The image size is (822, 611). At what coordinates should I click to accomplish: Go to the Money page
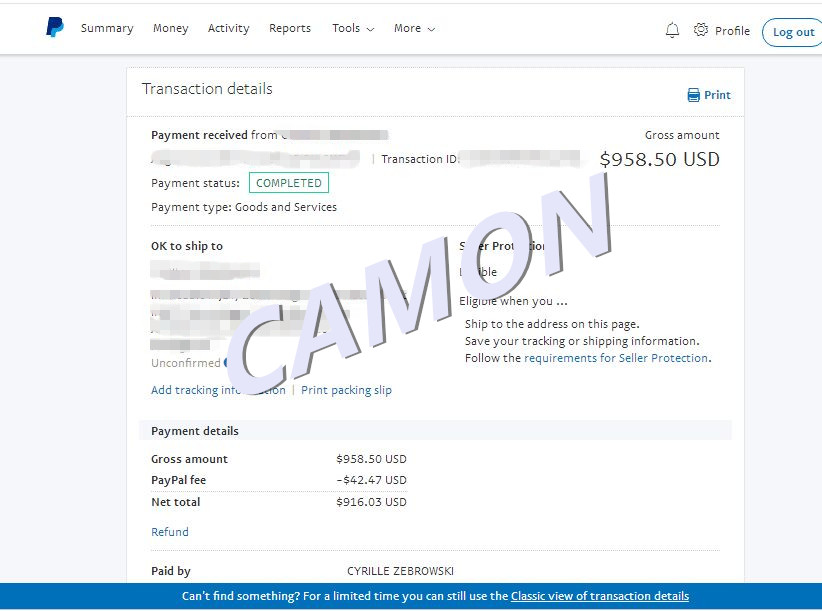[x=170, y=28]
